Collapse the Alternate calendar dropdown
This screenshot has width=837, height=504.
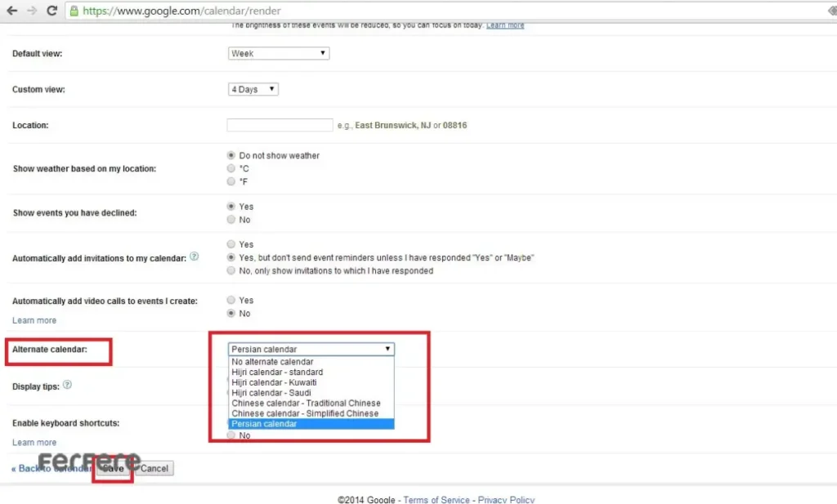(311, 349)
